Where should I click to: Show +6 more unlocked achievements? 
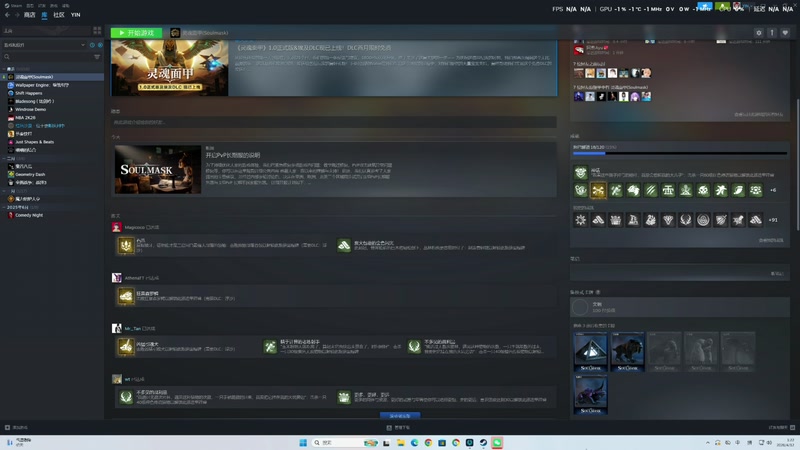(773, 190)
